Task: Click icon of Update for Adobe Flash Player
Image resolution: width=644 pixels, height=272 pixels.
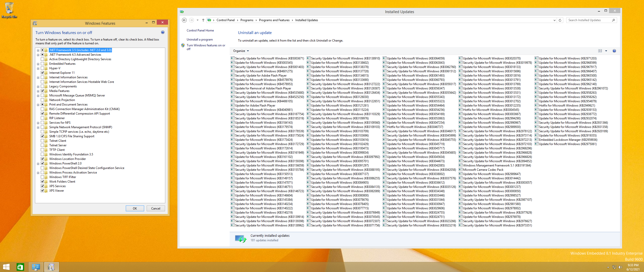Action: pyautogui.click(x=233, y=105)
